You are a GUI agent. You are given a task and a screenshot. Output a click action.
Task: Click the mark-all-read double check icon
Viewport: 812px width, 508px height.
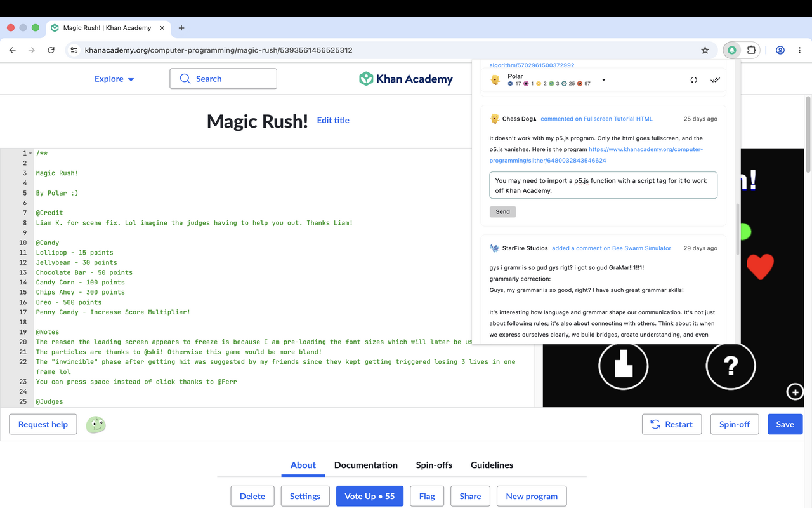(x=716, y=80)
